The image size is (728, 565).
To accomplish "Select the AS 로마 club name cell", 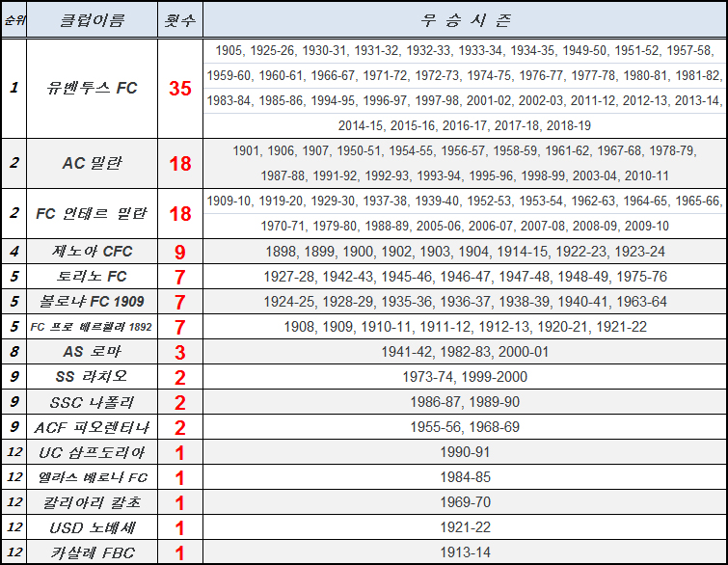I will (x=92, y=352).
